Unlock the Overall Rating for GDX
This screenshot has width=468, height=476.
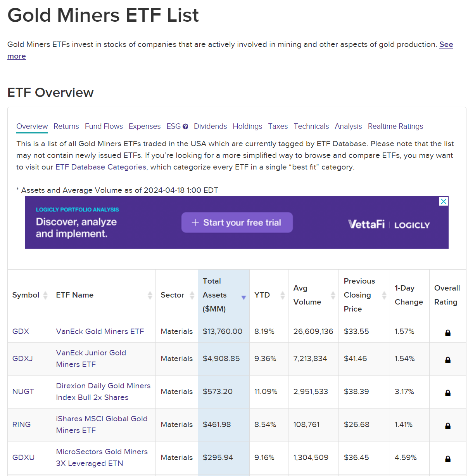pos(447,332)
